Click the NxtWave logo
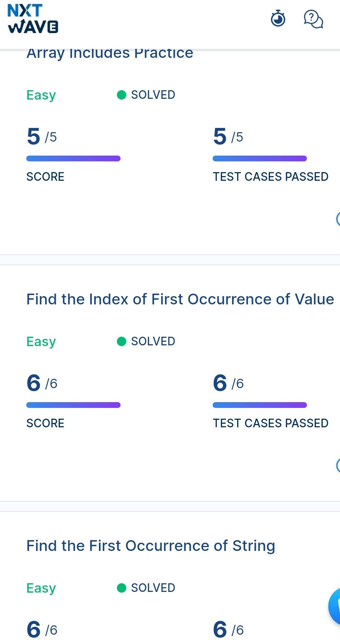Image resolution: width=340 pixels, height=644 pixels. (x=33, y=19)
